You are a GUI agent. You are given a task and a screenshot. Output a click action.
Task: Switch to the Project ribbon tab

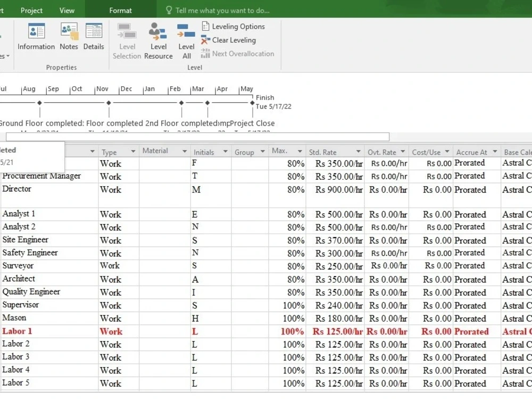31,10
